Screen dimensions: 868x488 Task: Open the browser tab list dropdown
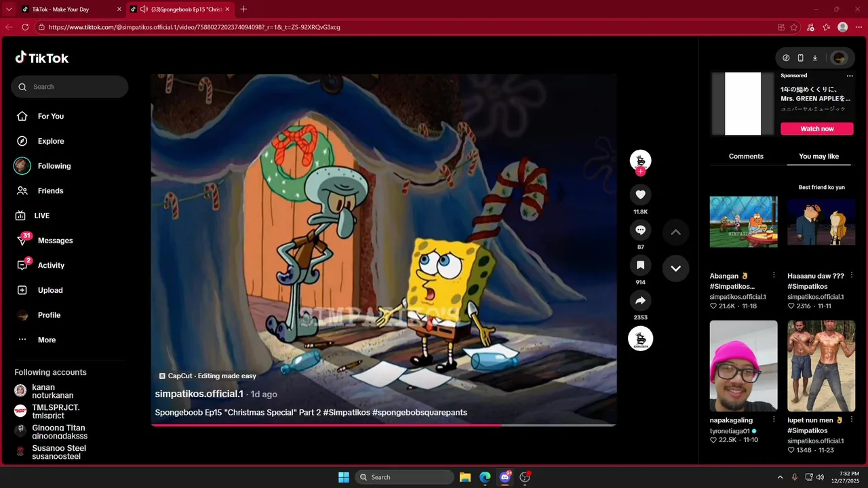[8, 9]
